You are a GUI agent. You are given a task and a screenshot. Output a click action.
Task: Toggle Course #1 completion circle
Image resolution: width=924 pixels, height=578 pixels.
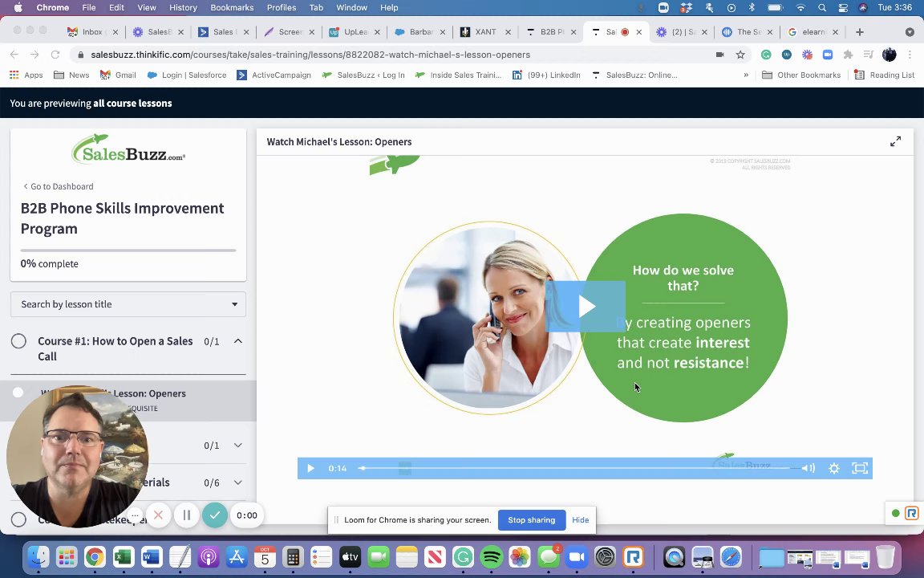click(19, 341)
